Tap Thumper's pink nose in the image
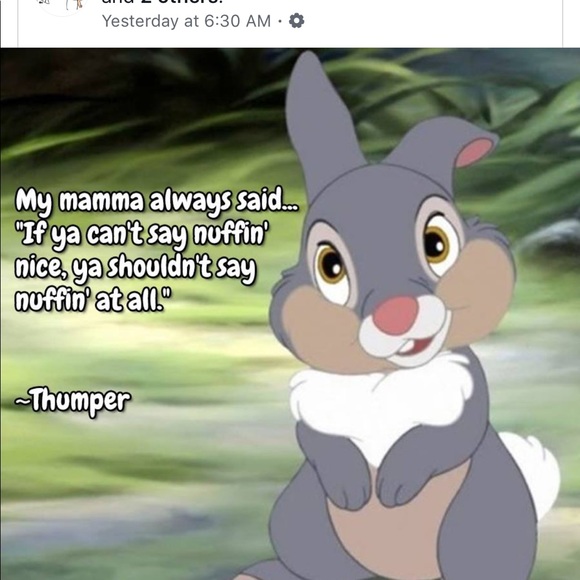The height and width of the screenshot is (580, 580). tap(395, 315)
